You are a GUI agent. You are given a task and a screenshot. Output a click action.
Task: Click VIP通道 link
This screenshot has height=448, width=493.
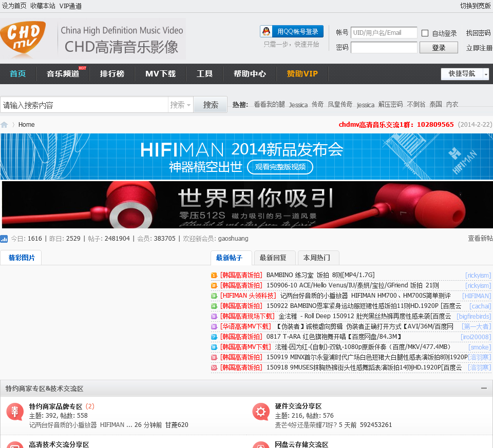(x=70, y=6)
